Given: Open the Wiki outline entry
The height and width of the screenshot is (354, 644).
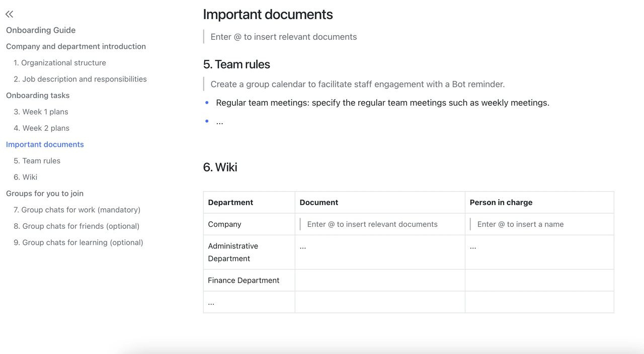Looking at the screenshot, I should [25, 177].
